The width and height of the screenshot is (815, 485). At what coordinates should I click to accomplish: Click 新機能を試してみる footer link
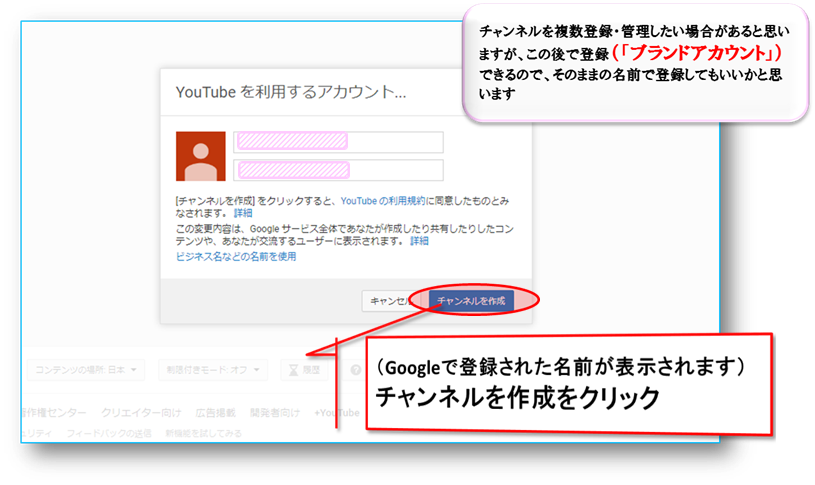[203, 433]
